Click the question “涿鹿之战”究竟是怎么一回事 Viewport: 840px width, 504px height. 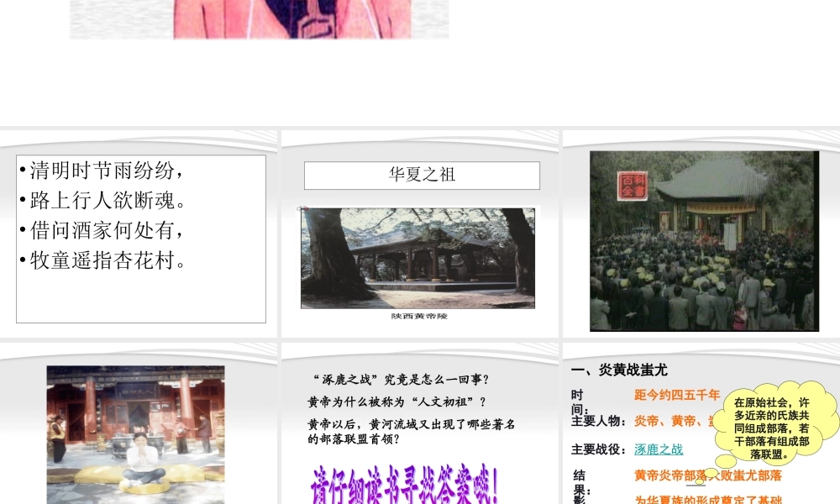pyautogui.click(x=401, y=380)
